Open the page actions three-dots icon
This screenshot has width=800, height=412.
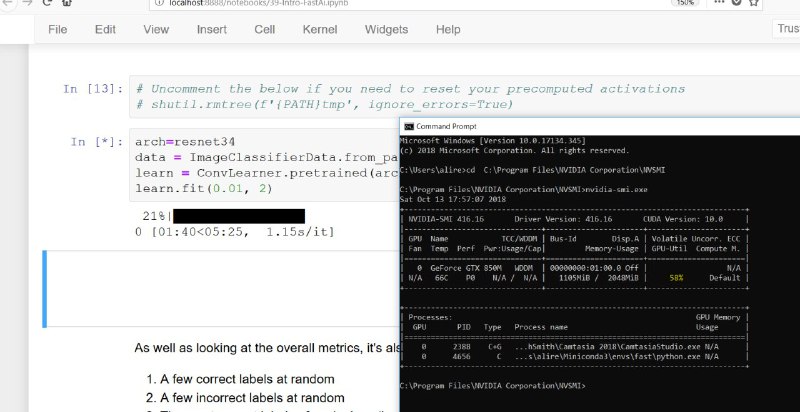[x=719, y=2]
